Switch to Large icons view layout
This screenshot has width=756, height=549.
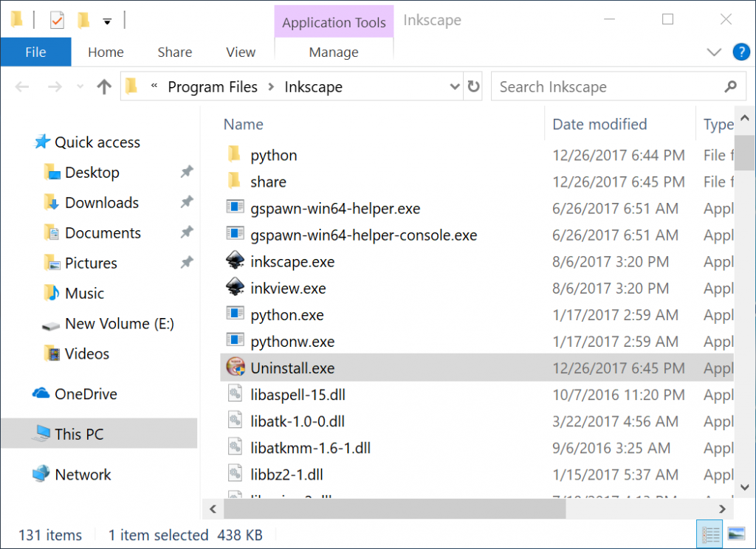tap(736, 534)
